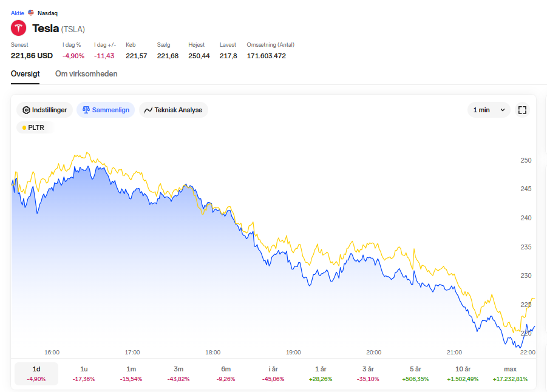Viewport: 547px width, 392px height.
Task: Click the Højest value 250,44
Action: [199, 56]
